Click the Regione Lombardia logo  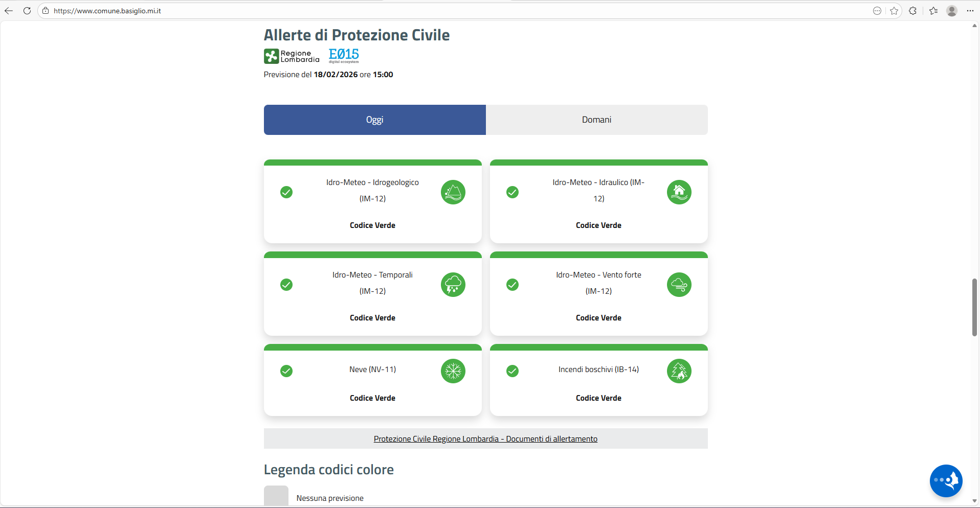pyautogui.click(x=292, y=56)
